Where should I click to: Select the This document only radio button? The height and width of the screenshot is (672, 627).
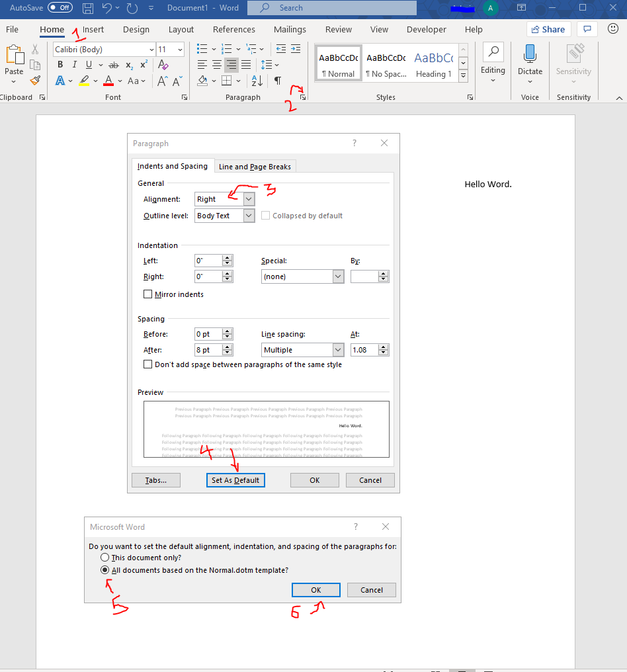click(x=104, y=557)
